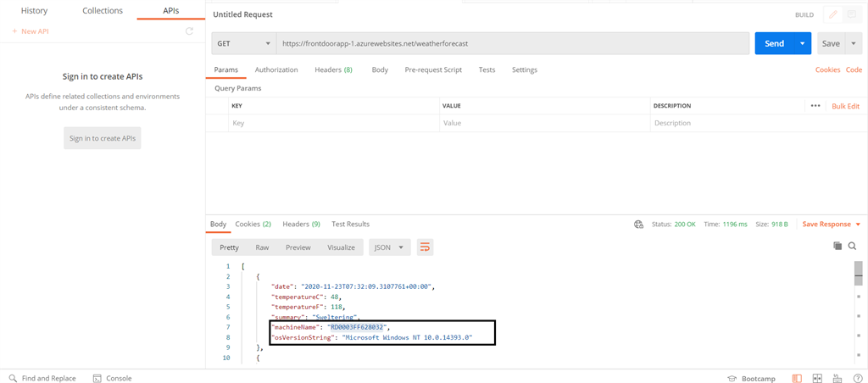The width and height of the screenshot is (868, 383).
Task: Open the comments icon beside BUILD
Action: [x=851, y=15]
